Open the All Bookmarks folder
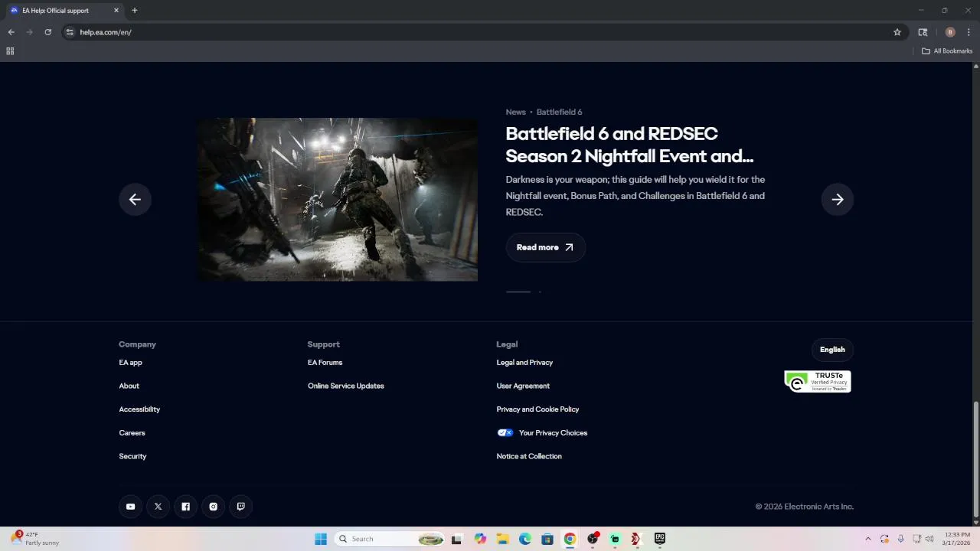 coord(947,51)
